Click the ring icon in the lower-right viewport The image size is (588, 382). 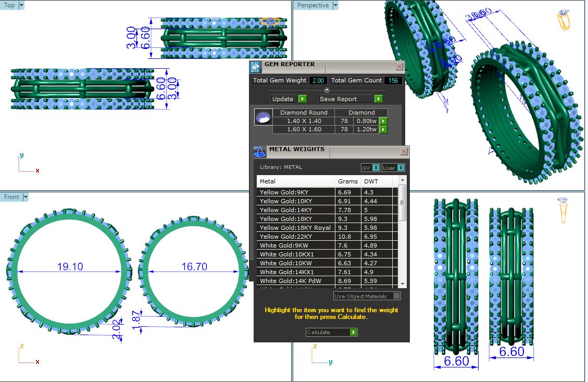pyautogui.click(x=562, y=210)
